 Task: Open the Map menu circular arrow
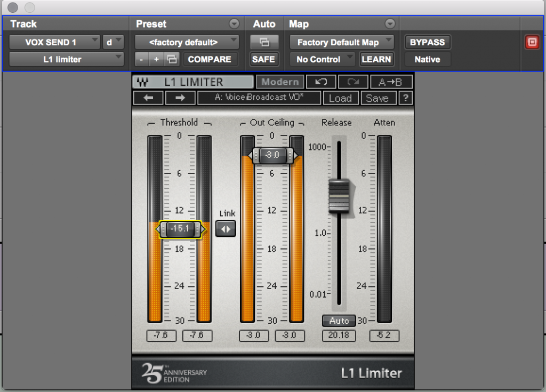tap(390, 23)
